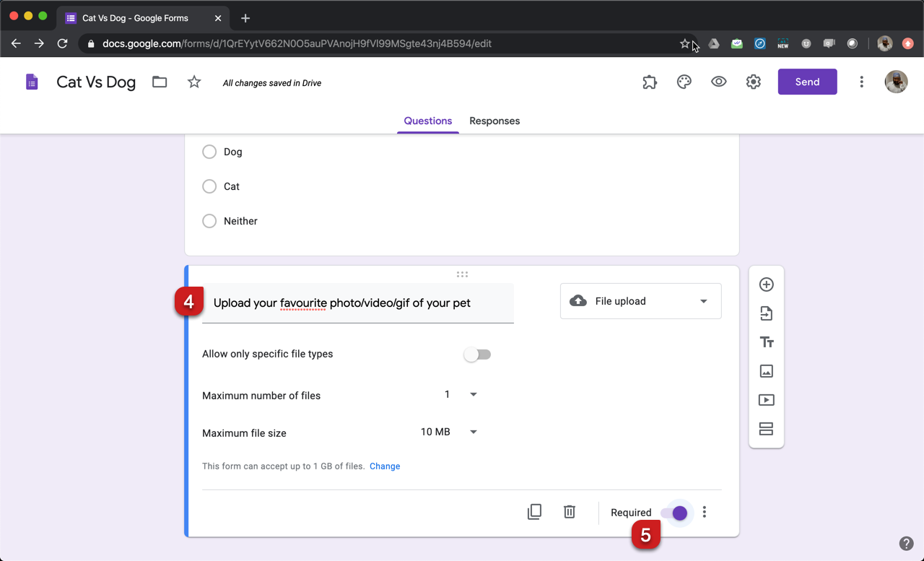
Task: Select the Cat radio option
Action: click(209, 186)
